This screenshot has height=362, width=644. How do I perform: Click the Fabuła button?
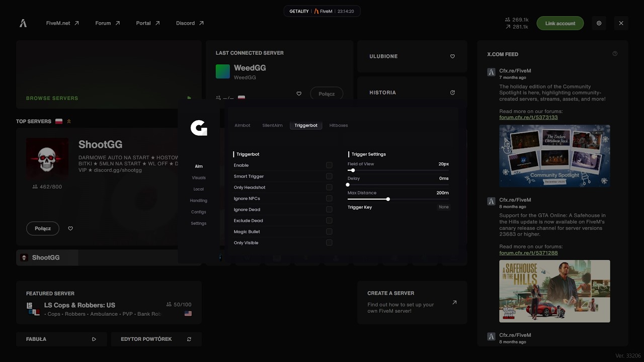pyautogui.click(x=61, y=339)
